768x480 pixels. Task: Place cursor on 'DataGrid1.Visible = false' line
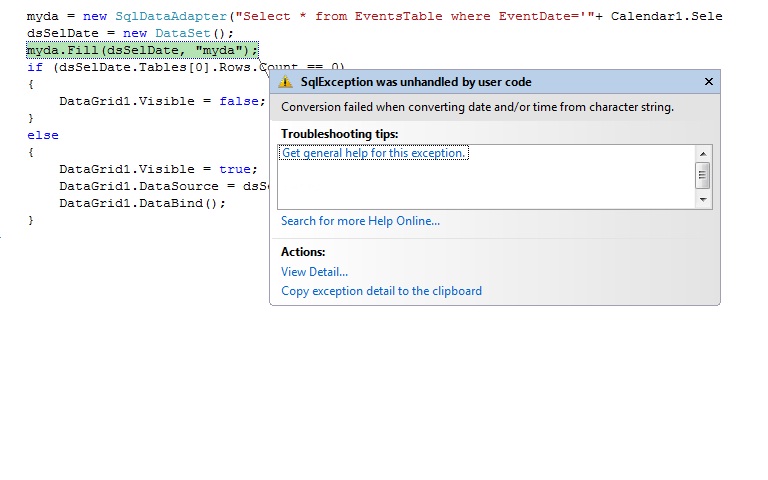(160, 101)
